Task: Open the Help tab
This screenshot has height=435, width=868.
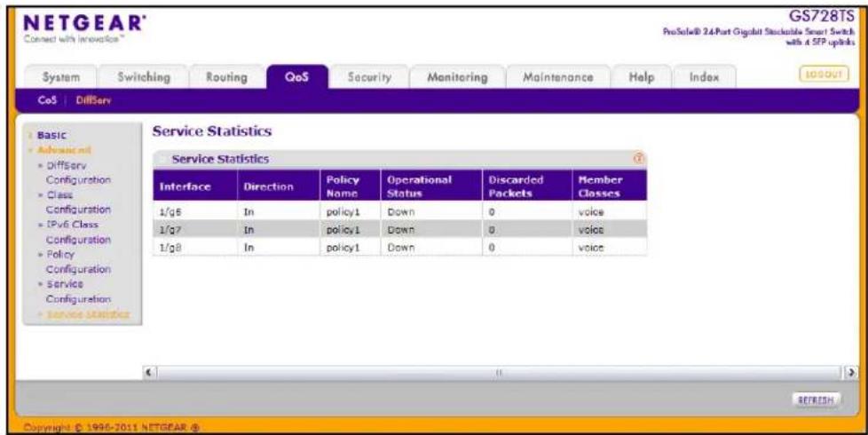Action: (642, 77)
